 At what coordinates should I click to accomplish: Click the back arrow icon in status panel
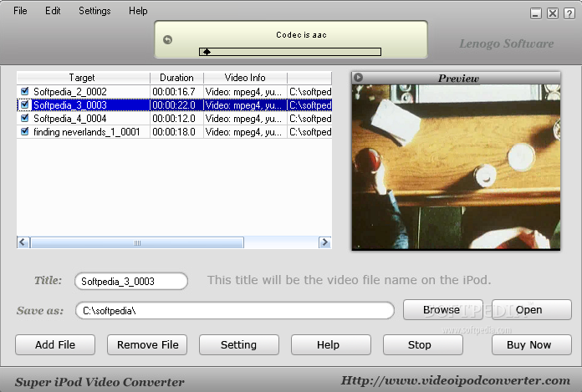(168, 39)
